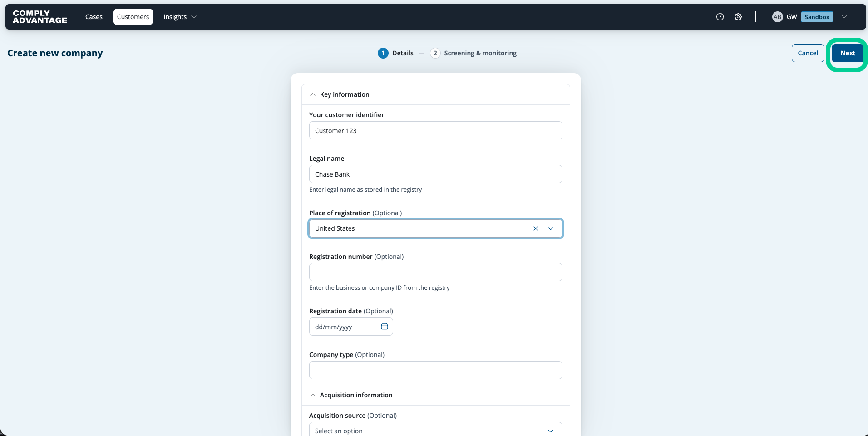868x436 pixels.
Task: Collapse the Key information section
Action: click(x=313, y=94)
